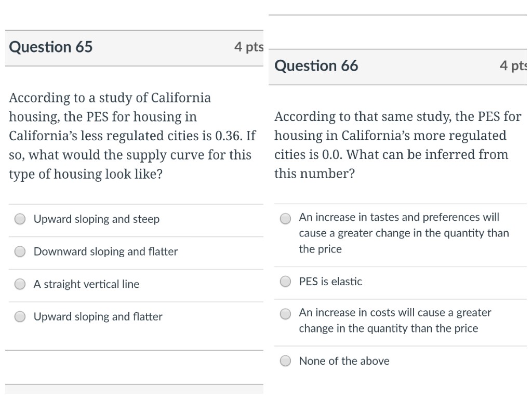
Task: Select the "Upward sloping and flatter" radio button
Action: (20, 316)
